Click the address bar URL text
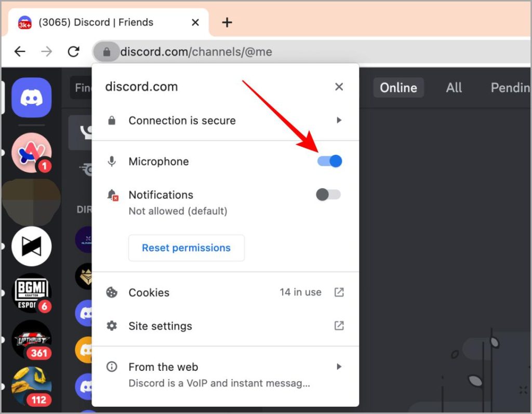 (196, 52)
